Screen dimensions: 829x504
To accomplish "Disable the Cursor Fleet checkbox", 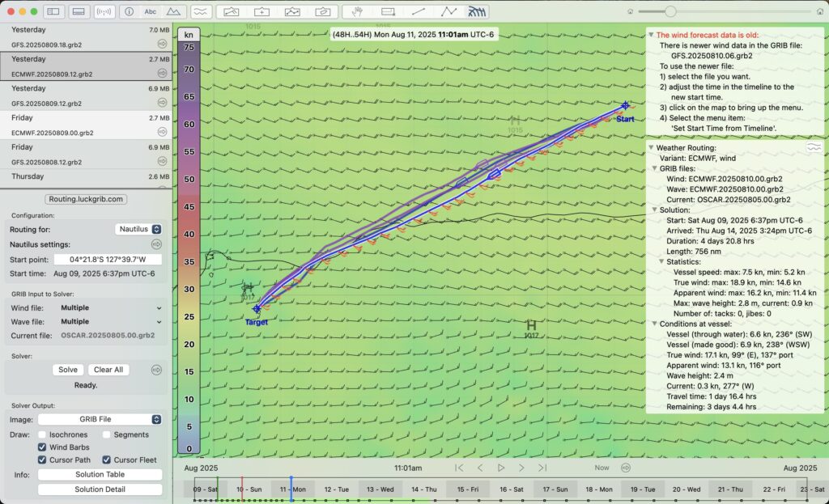I will click(107, 460).
